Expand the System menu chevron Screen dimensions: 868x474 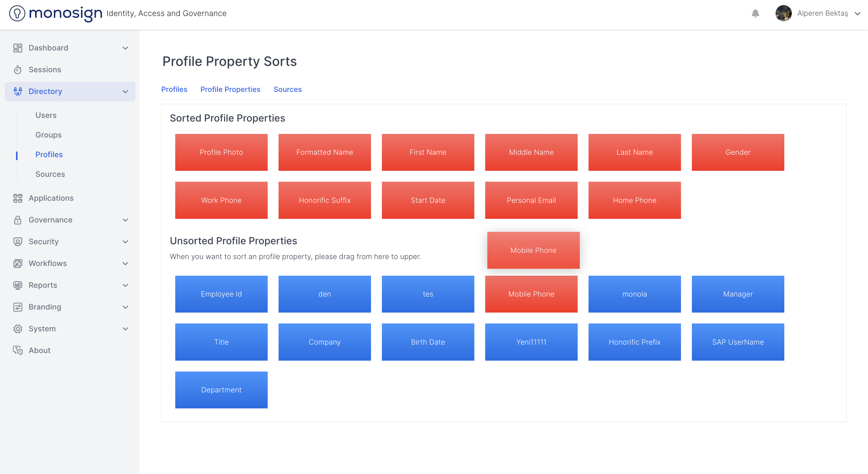click(125, 329)
